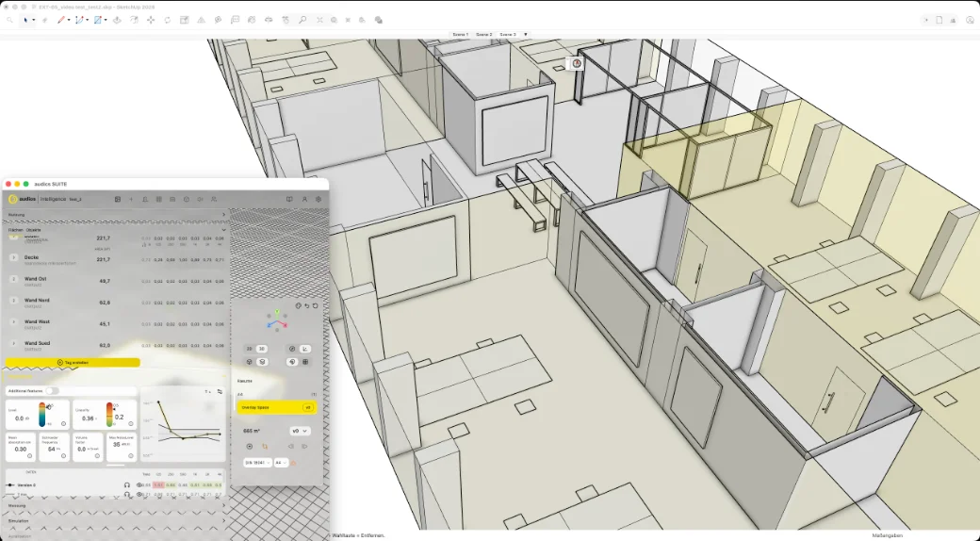The width and height of the screenshot is (980, 541).
Task: Expand the Messung section
Action: coord(116,505)
